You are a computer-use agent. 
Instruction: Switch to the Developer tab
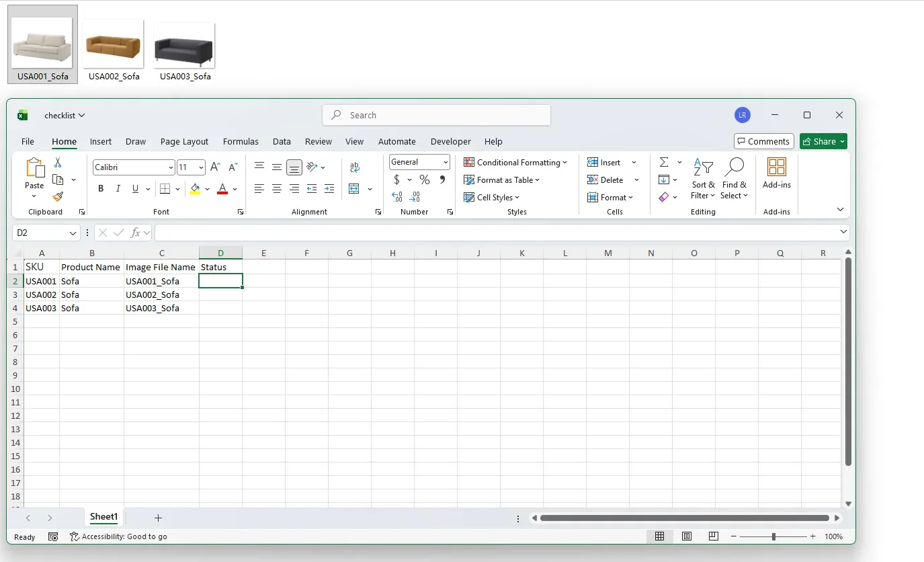451,141
